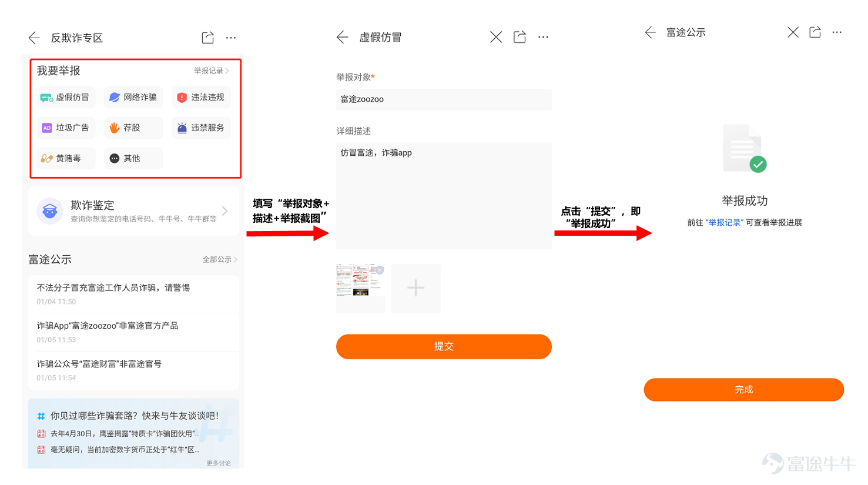Tap 完成 to finish
This screenshot has width=868, height=485.
[x=743, y=390]
